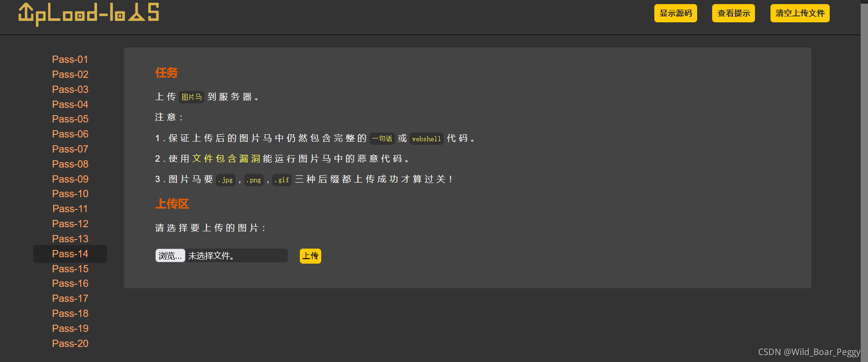
Task: Click the 任务 heading
Action: (166, 73)
